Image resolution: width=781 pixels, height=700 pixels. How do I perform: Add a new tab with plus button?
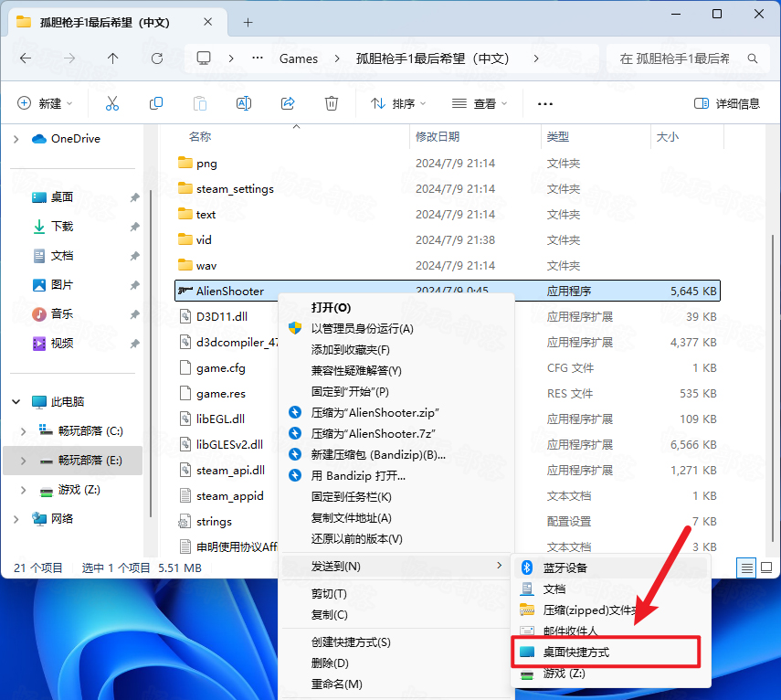pos(248,23)
